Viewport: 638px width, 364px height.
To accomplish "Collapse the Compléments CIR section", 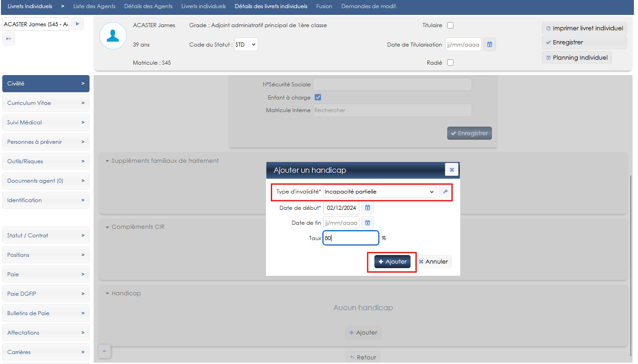I will click(x=108, y=227).
